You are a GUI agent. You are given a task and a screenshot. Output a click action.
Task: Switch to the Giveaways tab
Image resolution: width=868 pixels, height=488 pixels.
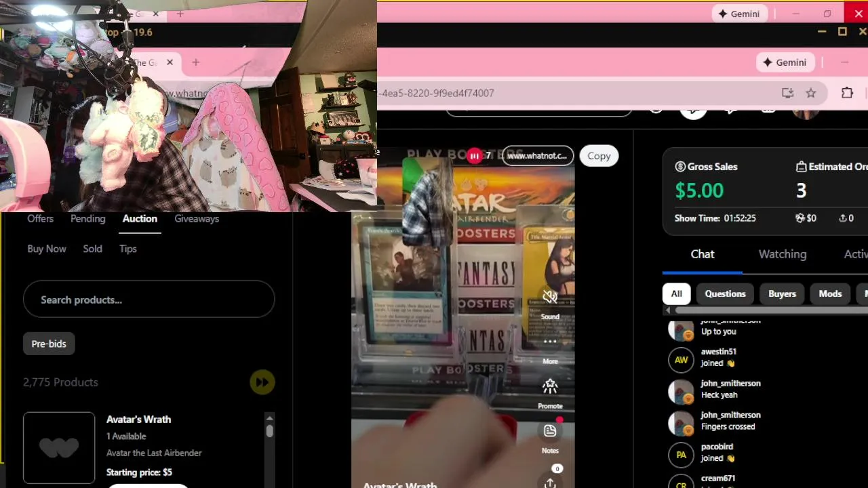point(197,218)
